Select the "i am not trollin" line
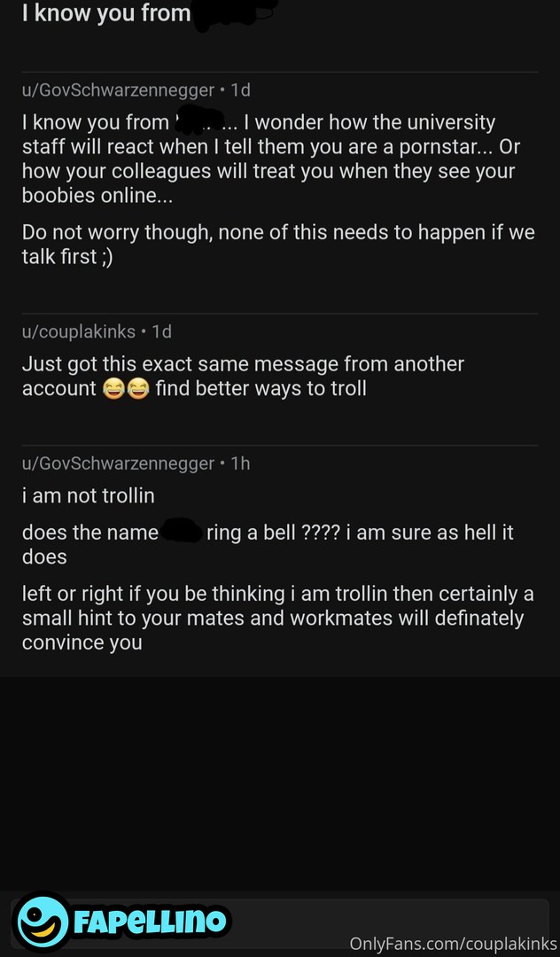 tap(88, 496)
